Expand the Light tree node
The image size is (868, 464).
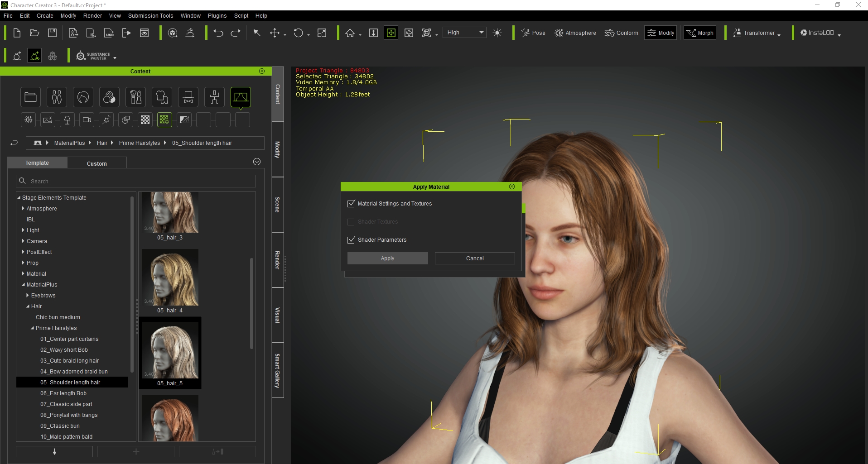pos(23,230)
